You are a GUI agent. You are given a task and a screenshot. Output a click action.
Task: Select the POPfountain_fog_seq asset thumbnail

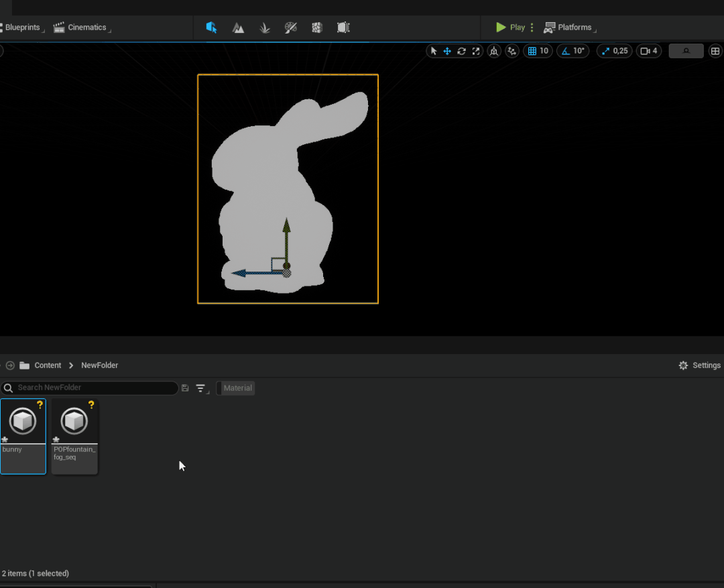[x=74, y=422]
